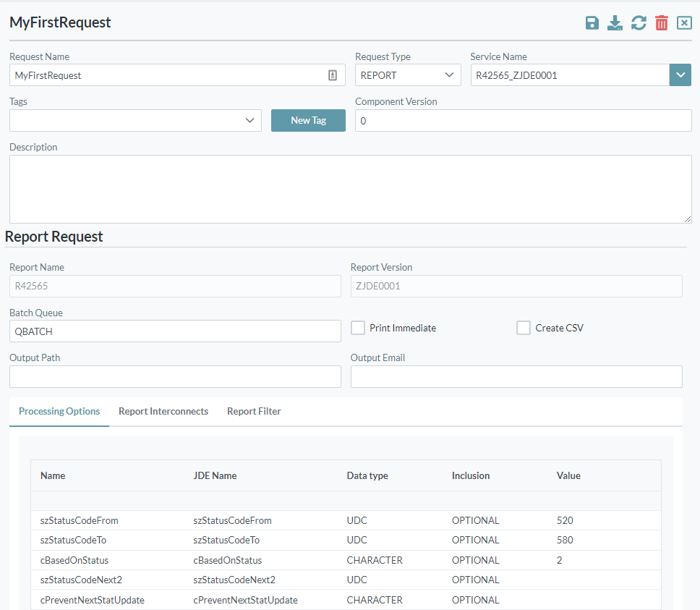Enable the Create CSV checkbox
The width and height of the screenshot is (700, 610).
[x=524, y=327]
